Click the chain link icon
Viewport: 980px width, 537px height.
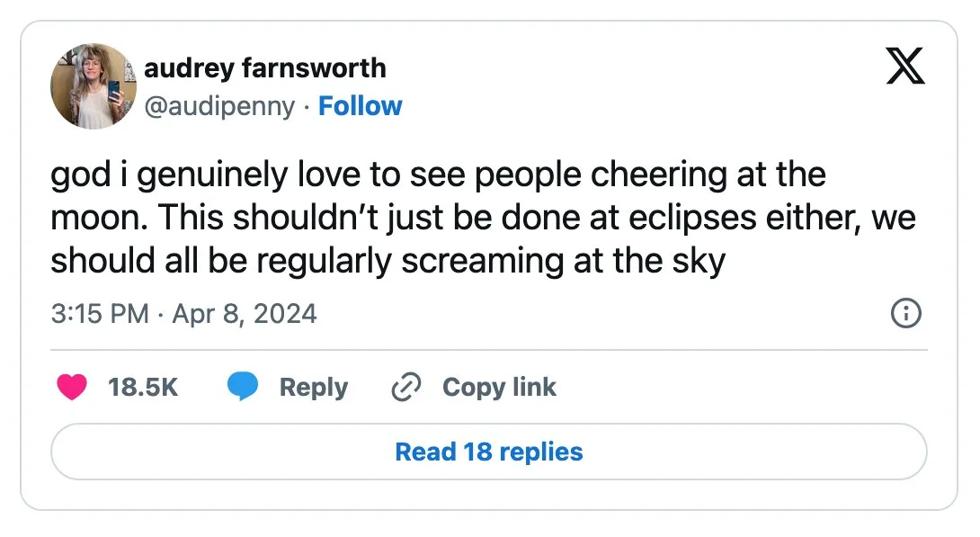coord(406,387)
